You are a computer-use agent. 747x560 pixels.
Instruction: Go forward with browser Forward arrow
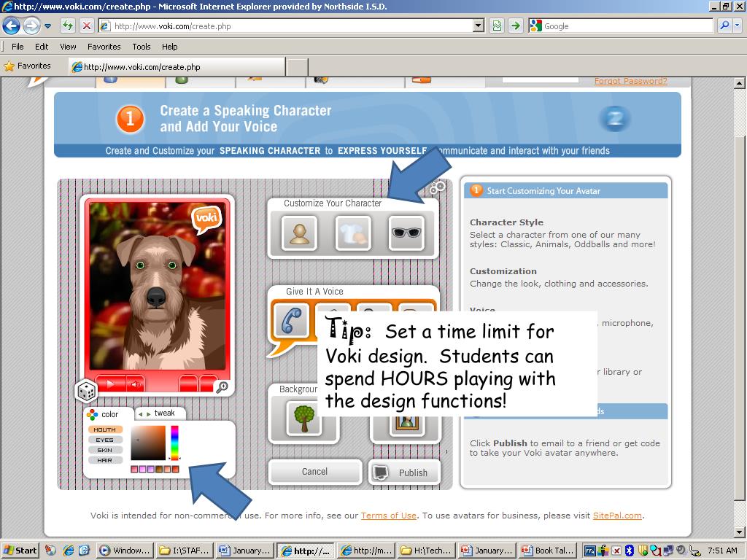coord(31,26)
